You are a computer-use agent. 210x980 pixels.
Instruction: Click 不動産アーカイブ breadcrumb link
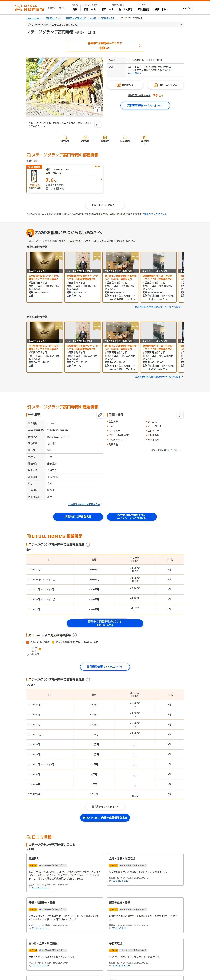(x=54, y=18)
